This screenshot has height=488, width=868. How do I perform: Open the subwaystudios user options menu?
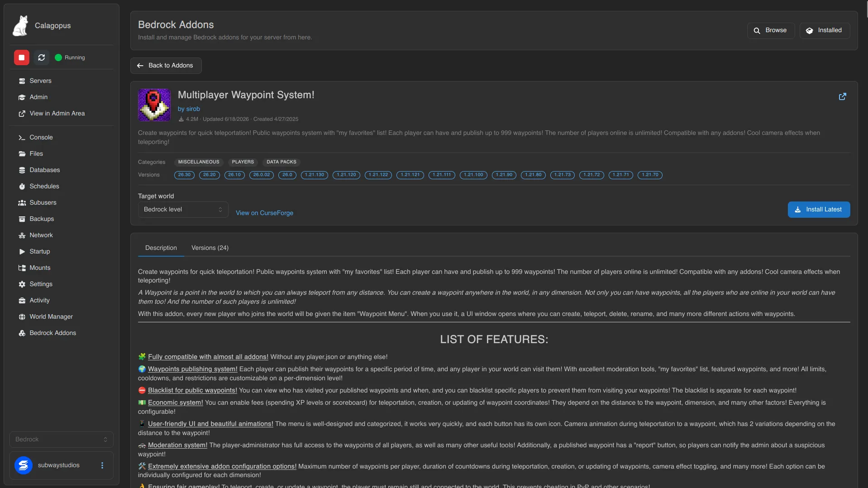102,465
